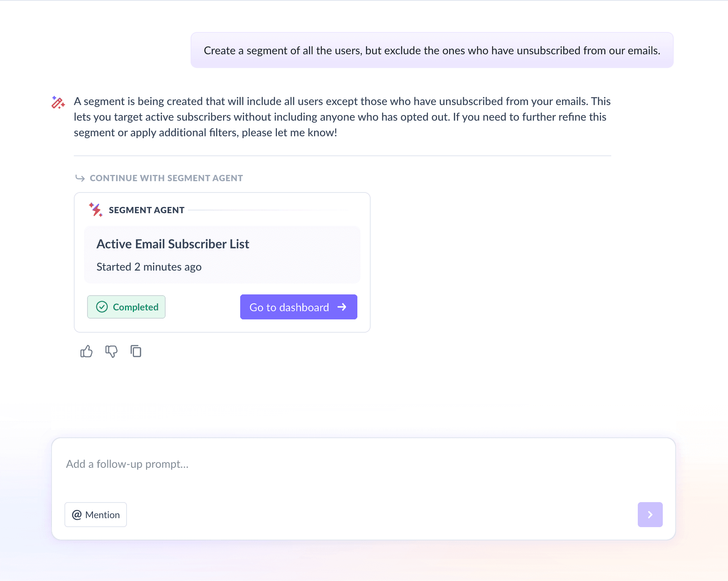The width and height of the screenshot is (728, 581).
Task: Click the @ Mention icon
Action: coord(77,515)
